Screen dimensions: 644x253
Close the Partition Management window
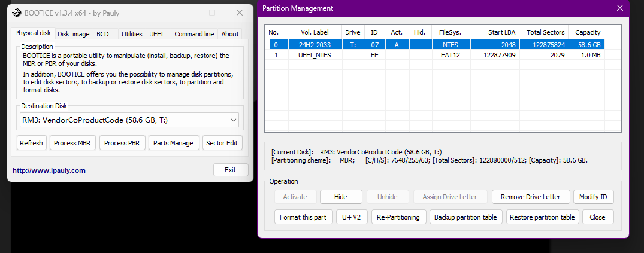pyautogui.click(x=620, y=8)
